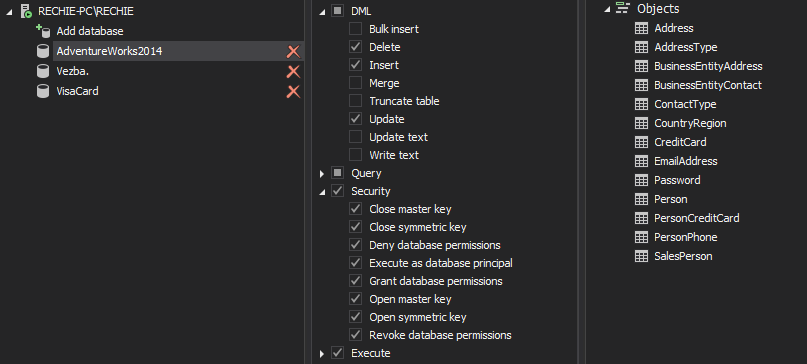Viewport: 807px width, 364px height.
Task: Click the ContactType table icon
Action: point(641,105)
